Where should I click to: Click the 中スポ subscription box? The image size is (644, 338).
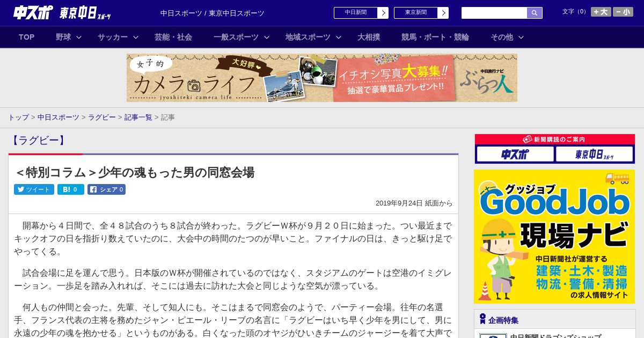(x=515, y=155)
